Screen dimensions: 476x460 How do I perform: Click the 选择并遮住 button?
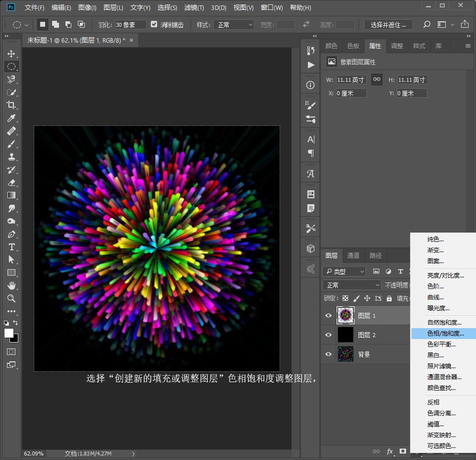tap(388, 25)
